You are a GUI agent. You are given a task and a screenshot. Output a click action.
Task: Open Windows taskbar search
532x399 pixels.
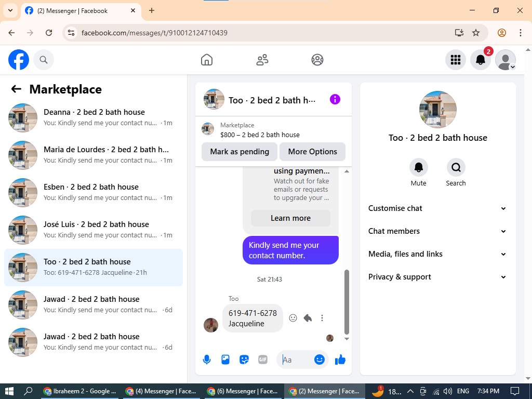[28, 391]
